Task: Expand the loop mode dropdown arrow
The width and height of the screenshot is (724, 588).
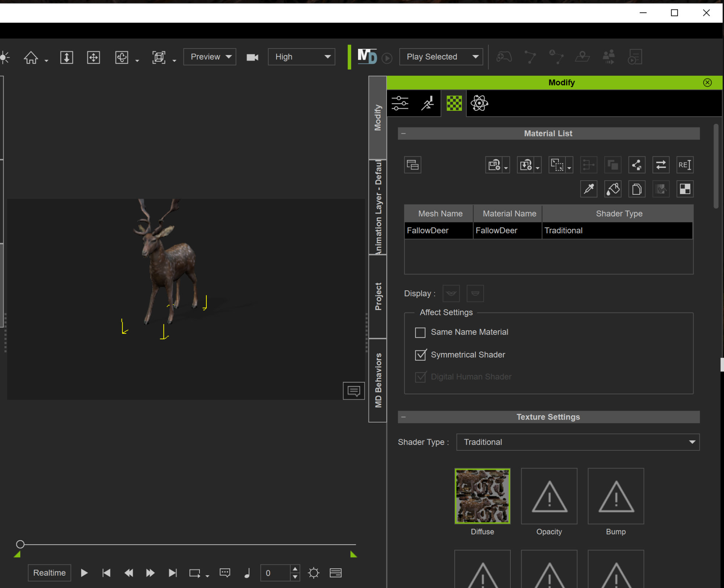Action: [207, 576]
